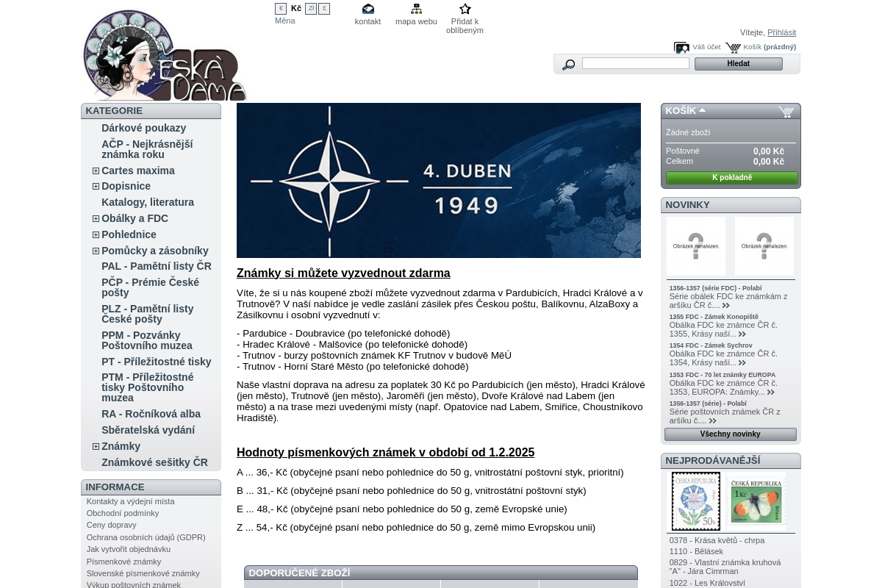Expand the Známky category tree

pos(96,447)
